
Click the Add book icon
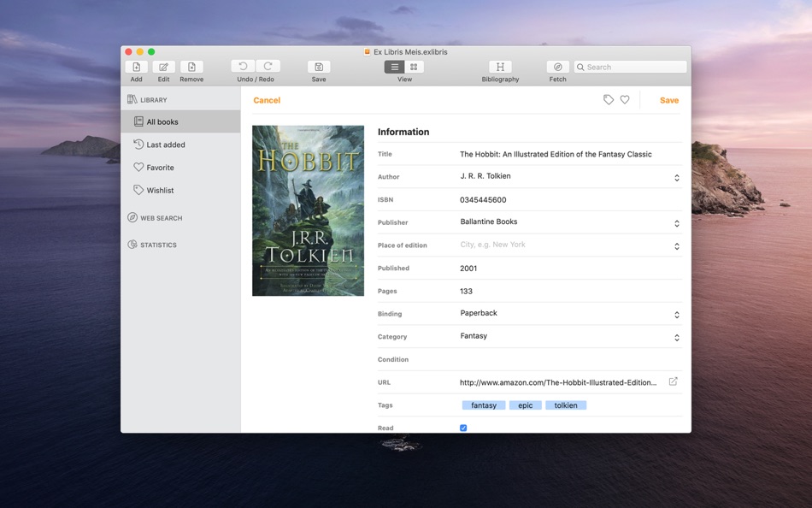[136, 66]
